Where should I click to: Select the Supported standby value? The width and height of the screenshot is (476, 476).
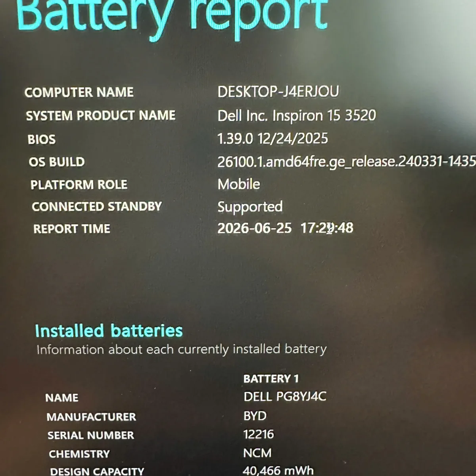coord(250,207)
